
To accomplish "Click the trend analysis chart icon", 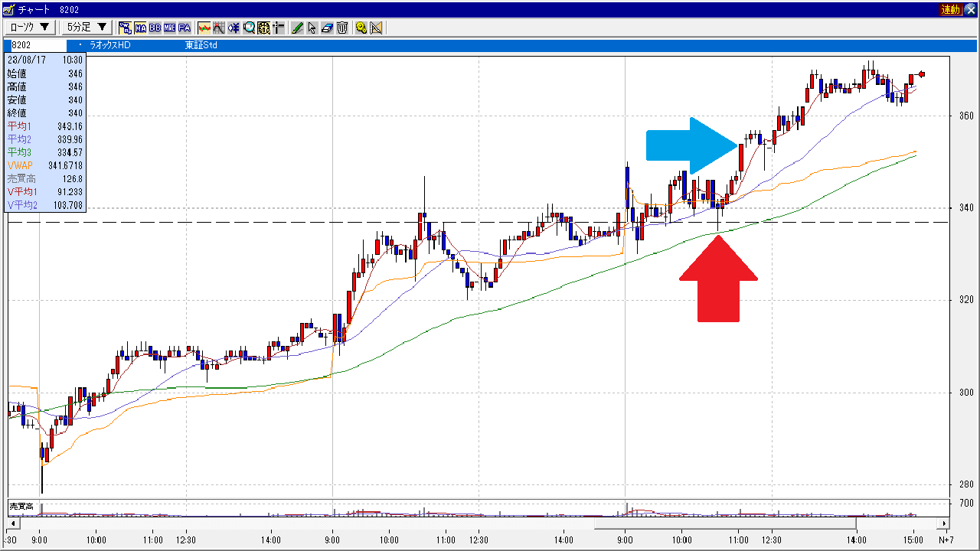I will tap(219, 28).
